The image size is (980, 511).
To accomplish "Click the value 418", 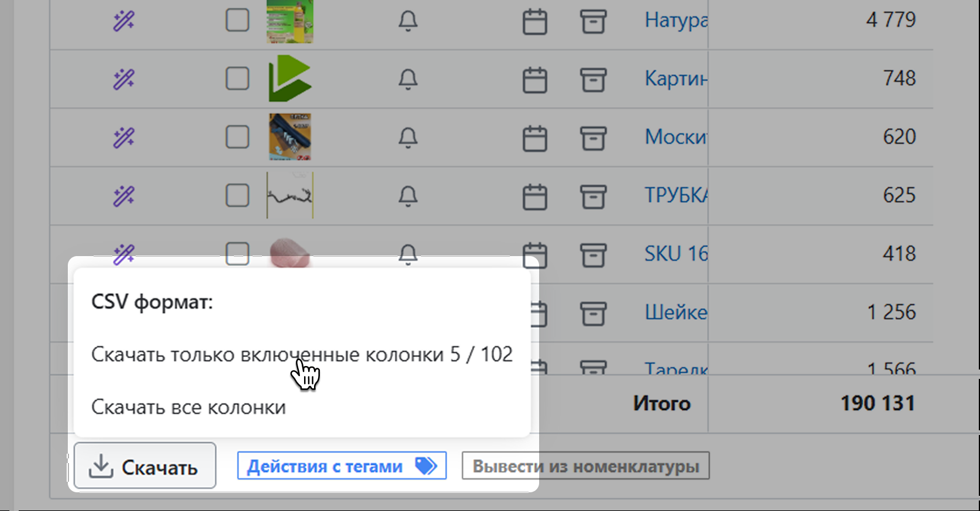I will (x=899, y=254).
